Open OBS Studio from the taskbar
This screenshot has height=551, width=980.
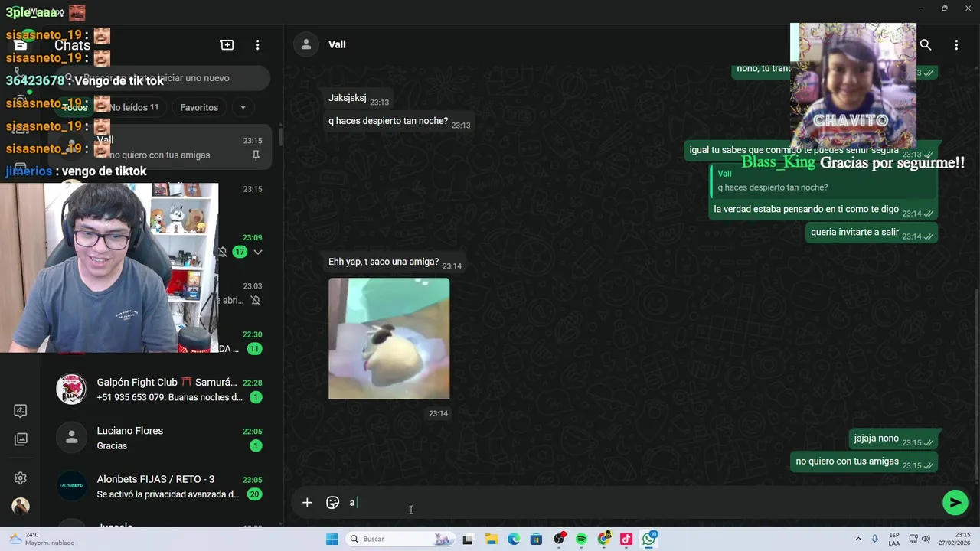click(559, 540)
